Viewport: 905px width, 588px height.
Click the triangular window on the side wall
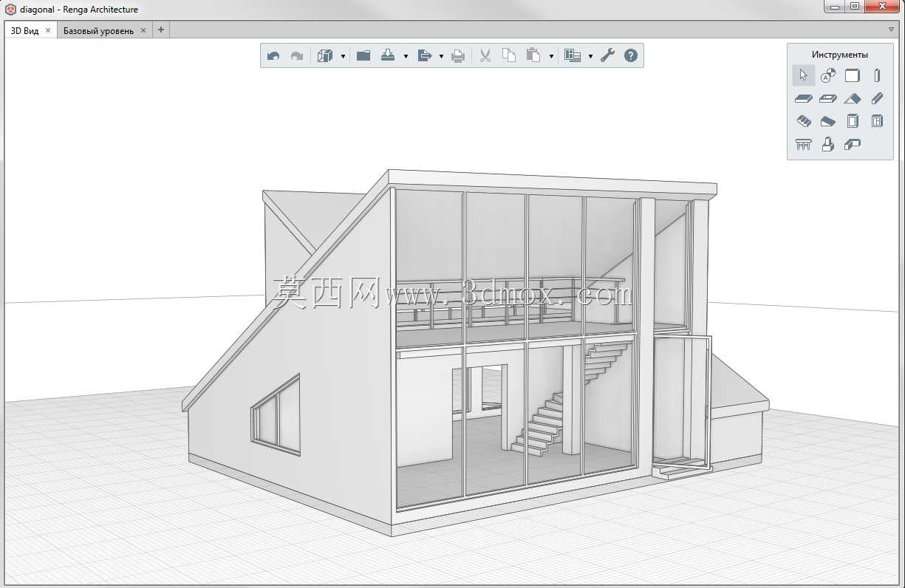(x=277, y=414)
